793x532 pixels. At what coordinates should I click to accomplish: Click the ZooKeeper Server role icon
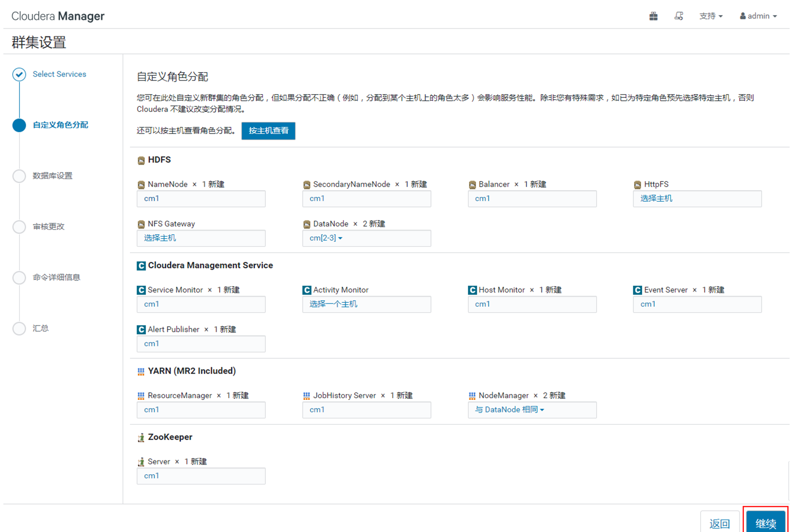(141, 462)
